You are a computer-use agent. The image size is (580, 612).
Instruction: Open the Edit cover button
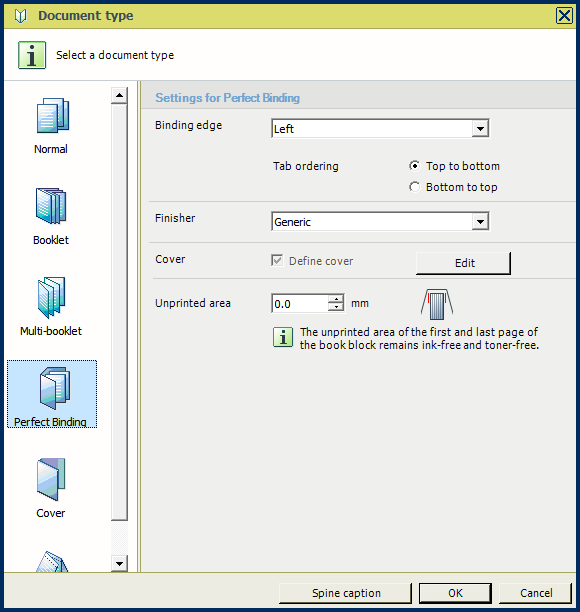[463, 263]
